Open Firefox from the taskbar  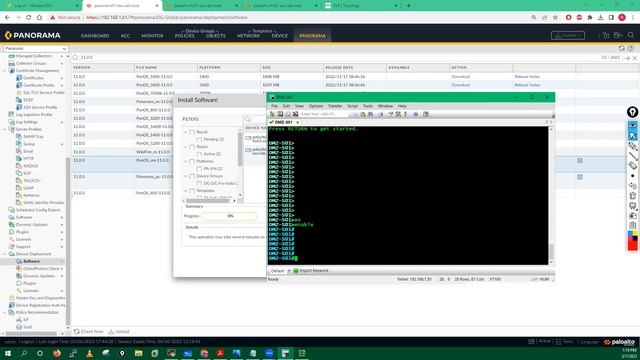tap(57, 353)
